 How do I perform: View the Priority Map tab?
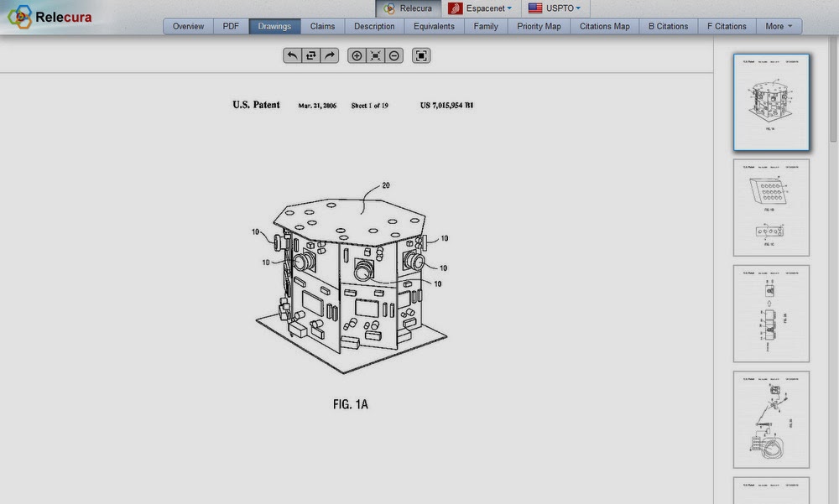(x=539, y=26)
